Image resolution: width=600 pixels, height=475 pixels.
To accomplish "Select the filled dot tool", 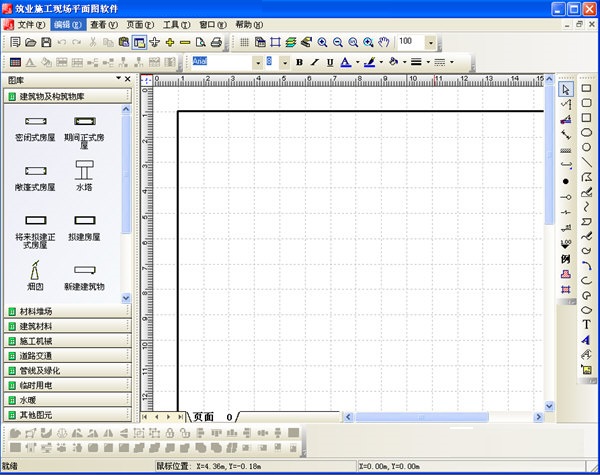I will [x=566, y=181].
